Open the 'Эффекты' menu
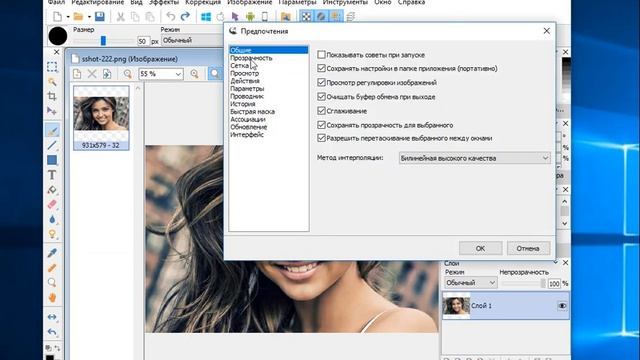The image size is (640, 360). (x=164, y=2)
